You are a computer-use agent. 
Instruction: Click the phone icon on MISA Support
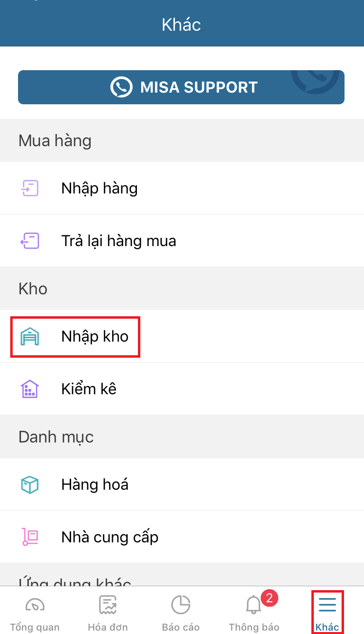(121, 87)
